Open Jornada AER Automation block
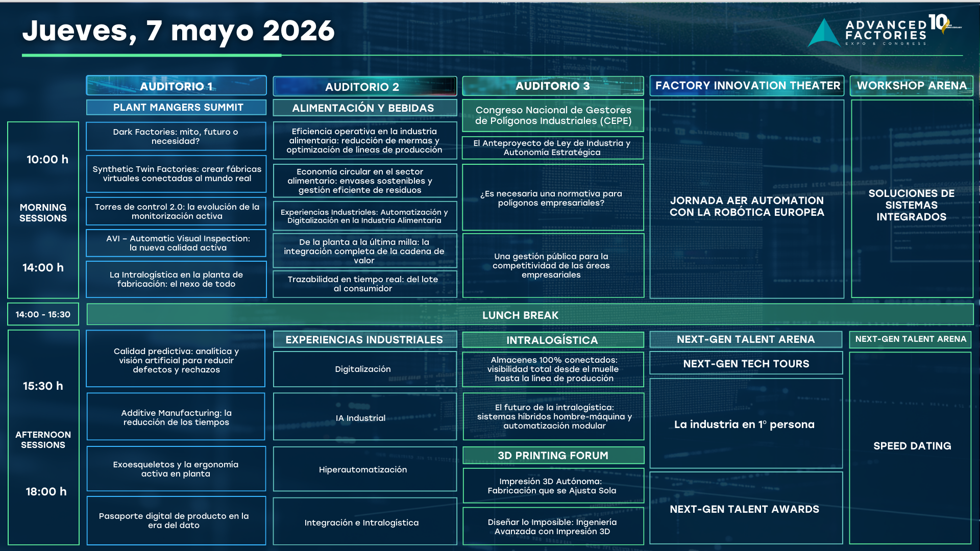 pyautogui.click(x=747, y=206)
